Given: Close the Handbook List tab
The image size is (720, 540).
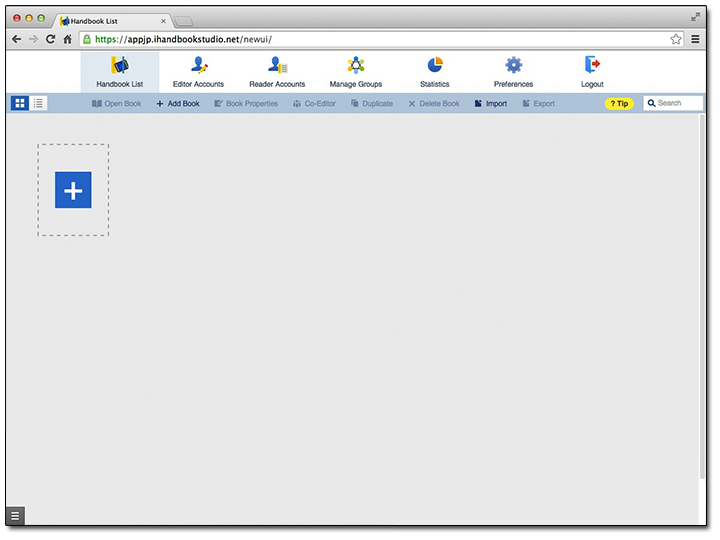Looking at the screenshot, I should tap(163, 21).
